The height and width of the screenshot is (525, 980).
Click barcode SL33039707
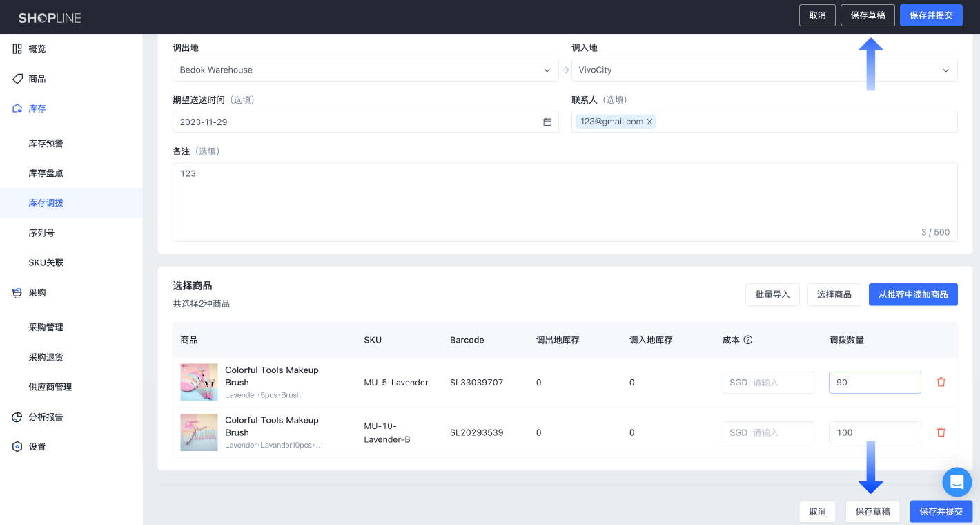[x=477, y=382]
